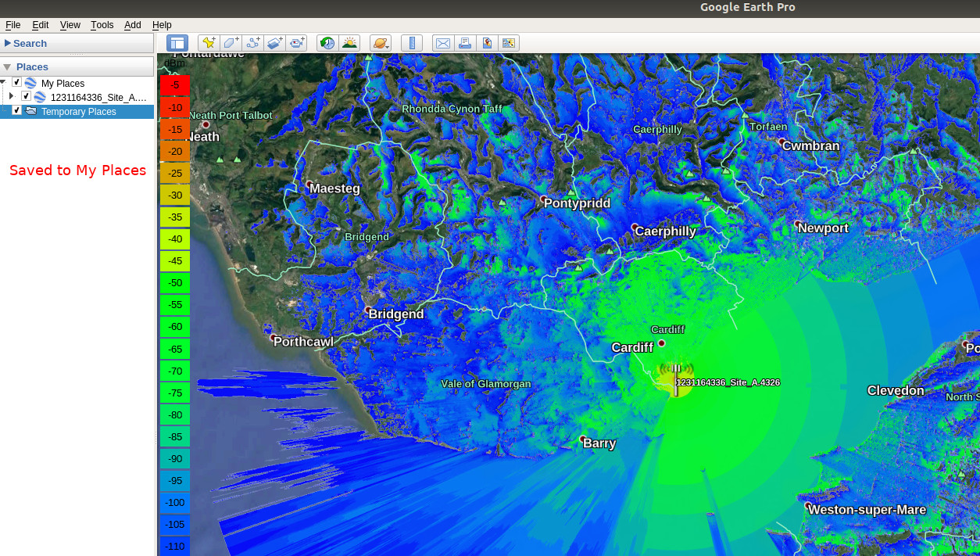Add an image overlay with the toolbar icon
The width and height of the screenshot is (980, 556).
point(274,43)
